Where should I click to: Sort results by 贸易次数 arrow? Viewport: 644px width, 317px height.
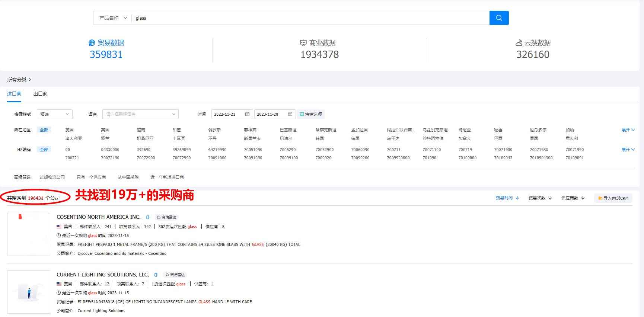point(550,198)
